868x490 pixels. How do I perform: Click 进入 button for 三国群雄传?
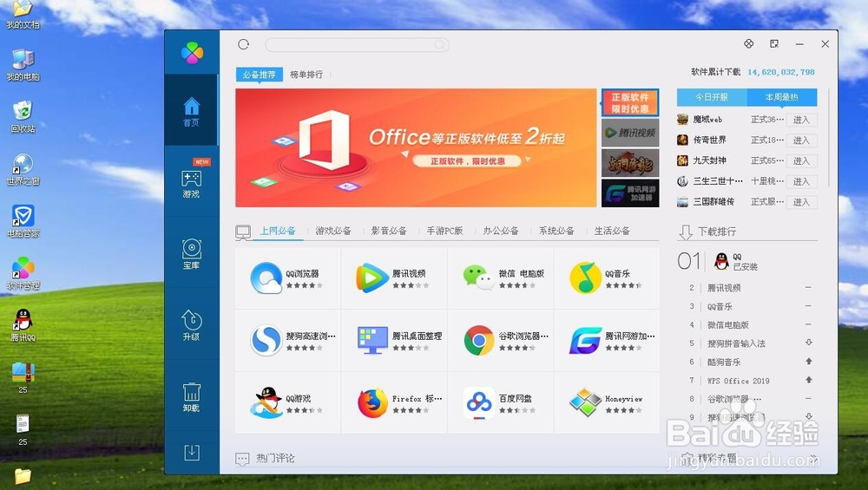(801, 202)
